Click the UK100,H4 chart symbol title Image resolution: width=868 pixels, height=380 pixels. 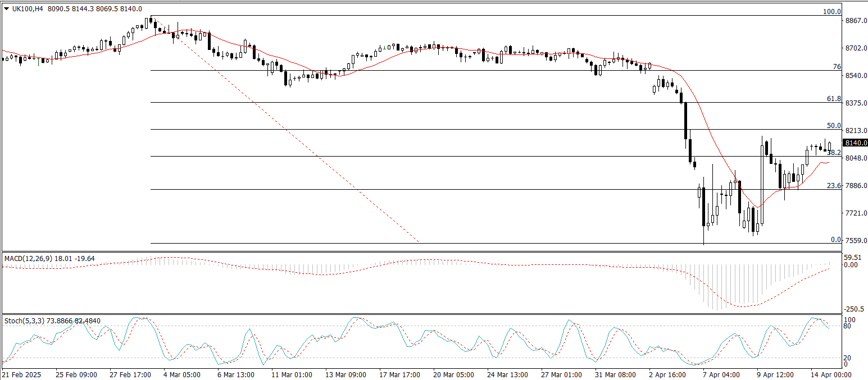click(x=29, y=9)
